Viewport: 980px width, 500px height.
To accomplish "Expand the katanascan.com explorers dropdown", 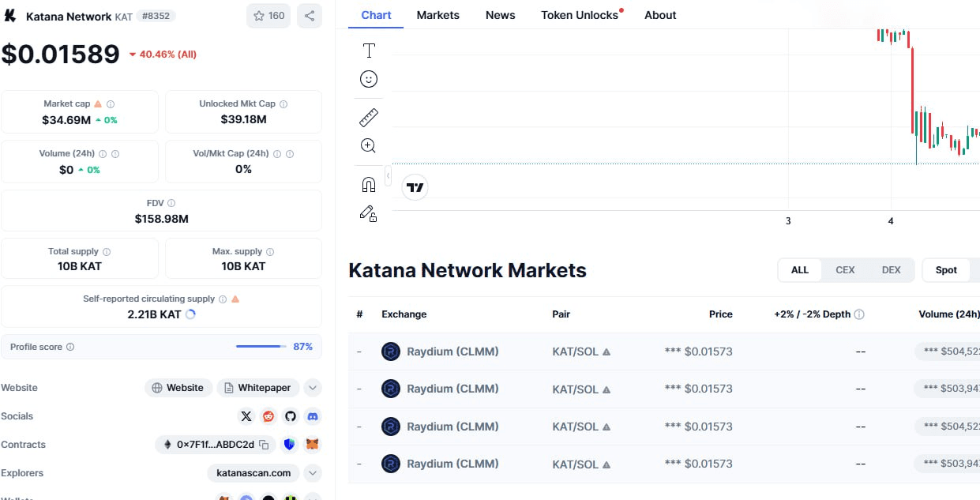I will coord(314,472).
